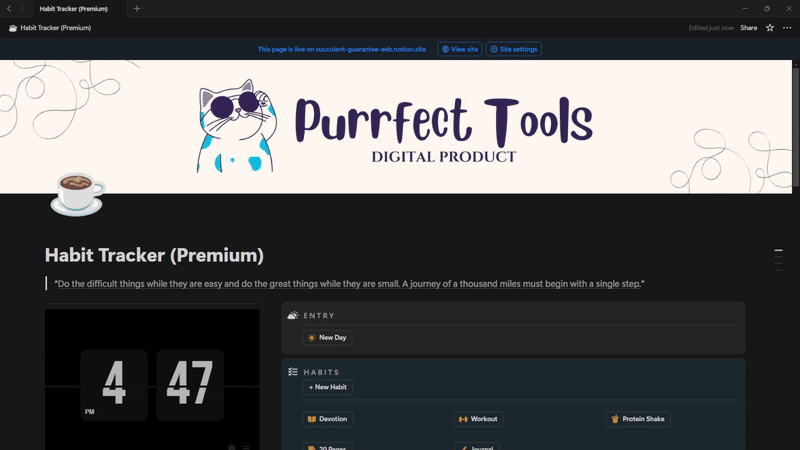Screen dimensions: 800x450
Task: Click the HABITS heading text
Action: pyautogui.click(x=321, y=372)
